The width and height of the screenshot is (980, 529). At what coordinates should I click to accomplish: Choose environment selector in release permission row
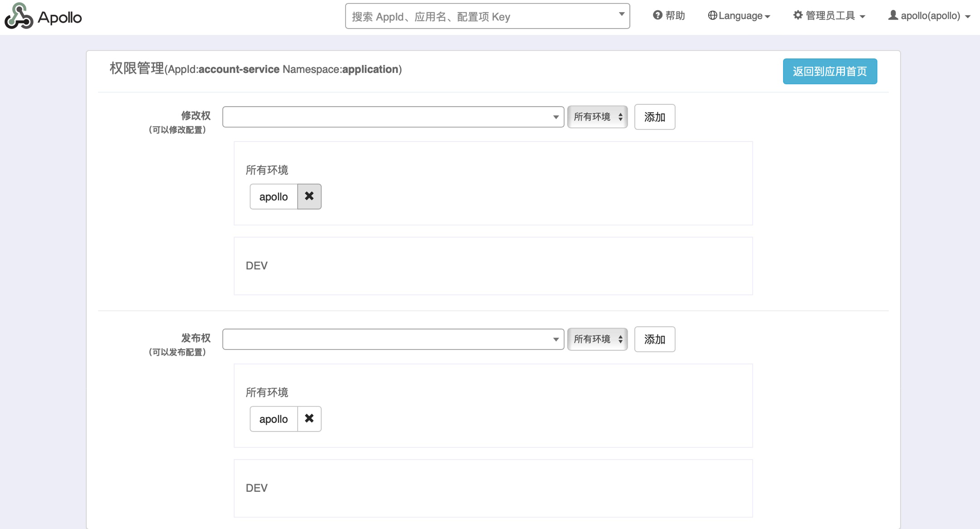tap(597, 340)
